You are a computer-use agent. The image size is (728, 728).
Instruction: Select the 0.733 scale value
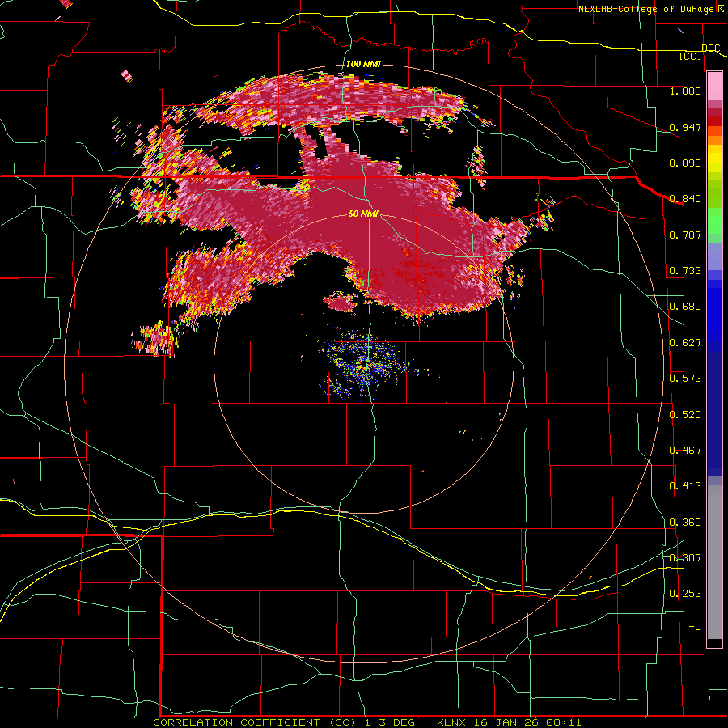coord(685,271)
